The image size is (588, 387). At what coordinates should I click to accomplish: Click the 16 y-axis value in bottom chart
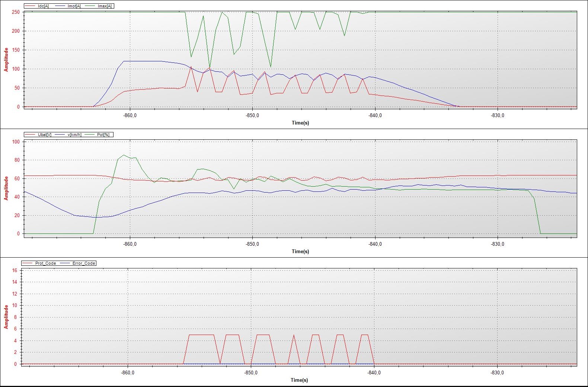(x=15, y=270)
